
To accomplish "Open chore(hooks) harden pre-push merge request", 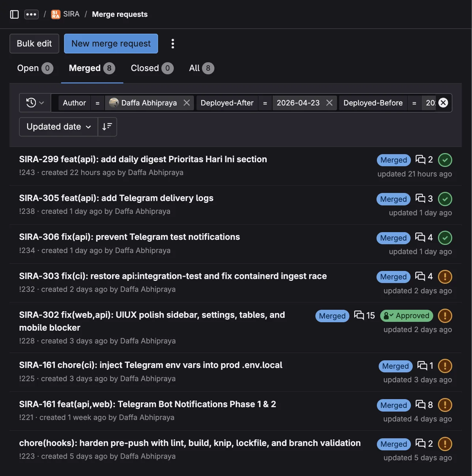I will (x=190, y=443).
